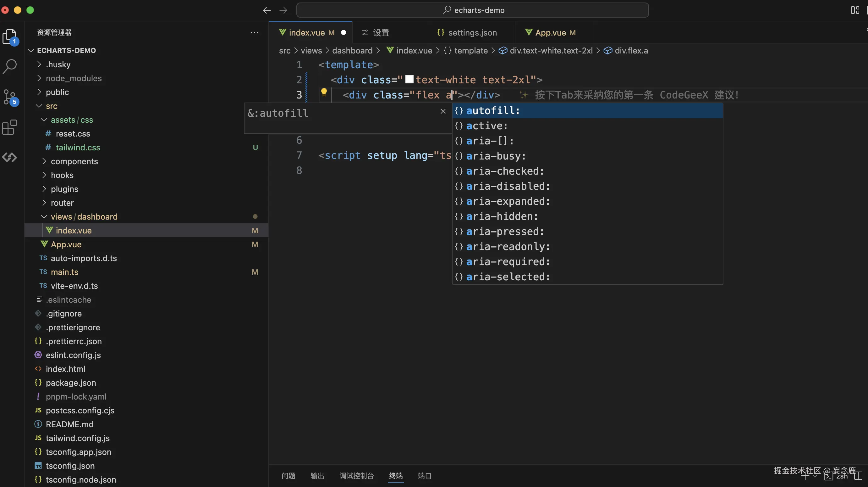Viewport: 868px width, 487px height.
Task: Open tailwind.config.js in the file tree
Action: click(78, 438)
